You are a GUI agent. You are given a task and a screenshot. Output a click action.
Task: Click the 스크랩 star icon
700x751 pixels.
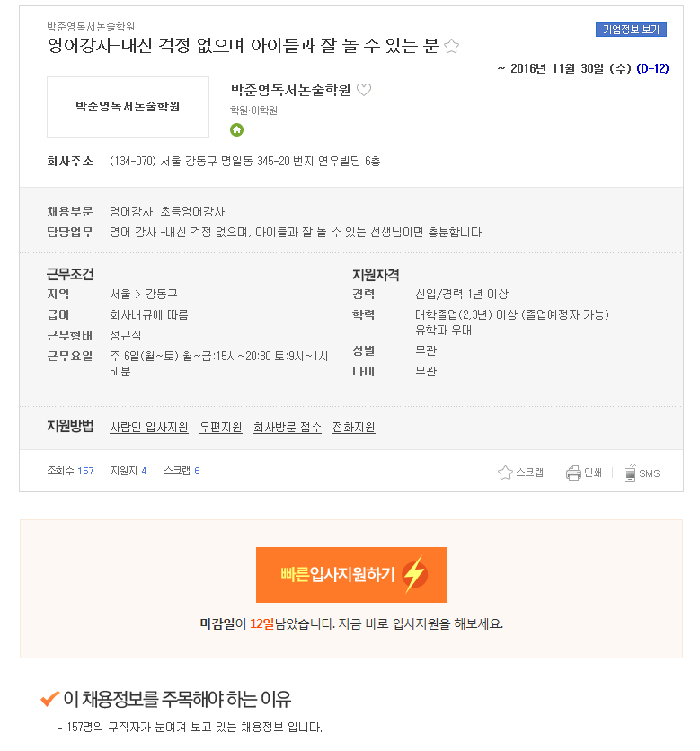coord(505,473)
